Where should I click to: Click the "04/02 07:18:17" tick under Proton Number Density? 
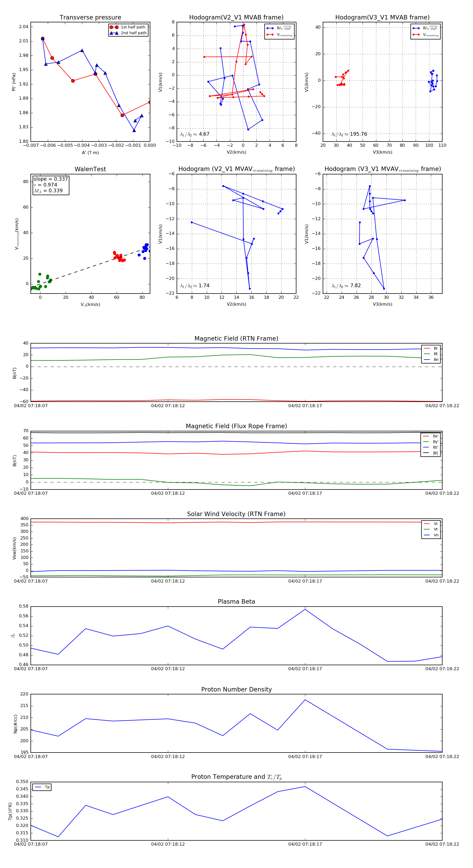click(x=305, y=757)
